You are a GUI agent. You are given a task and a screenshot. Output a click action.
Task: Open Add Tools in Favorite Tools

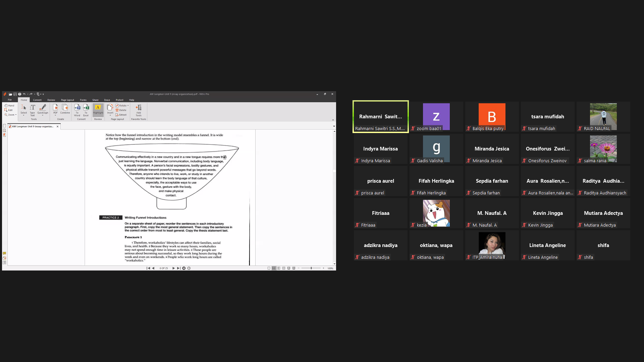click(139, 110)
